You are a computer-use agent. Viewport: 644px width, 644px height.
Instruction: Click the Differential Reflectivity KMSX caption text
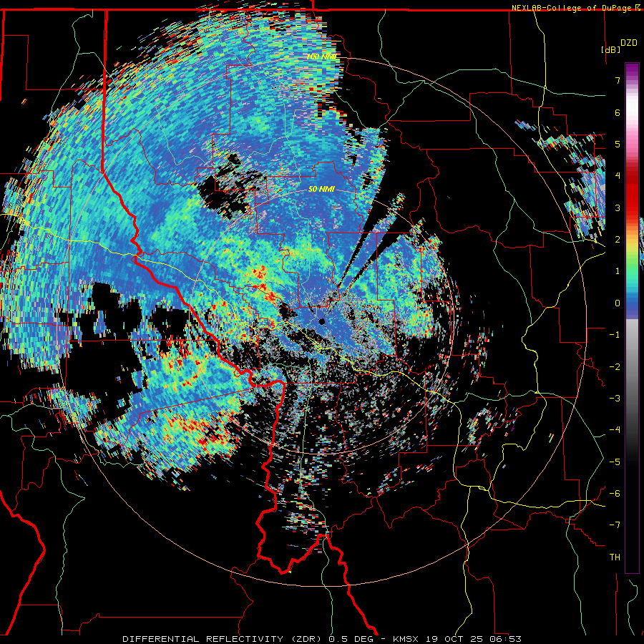(x=322, y=639)
